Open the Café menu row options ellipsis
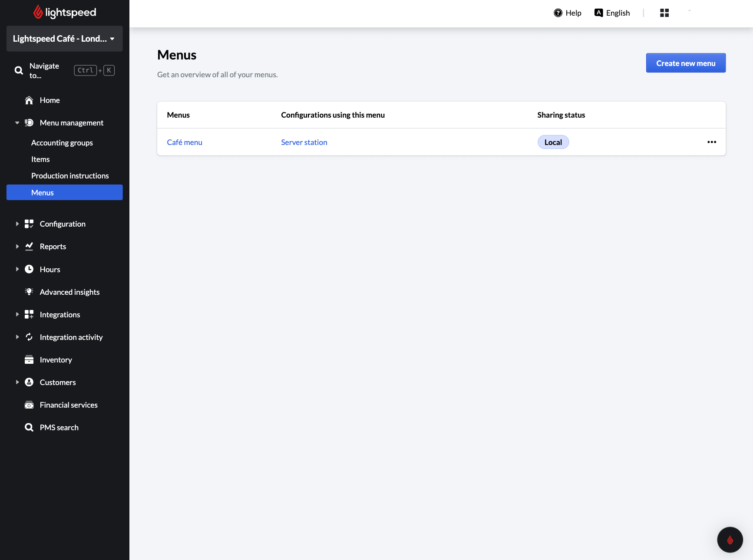 point(711,142)
